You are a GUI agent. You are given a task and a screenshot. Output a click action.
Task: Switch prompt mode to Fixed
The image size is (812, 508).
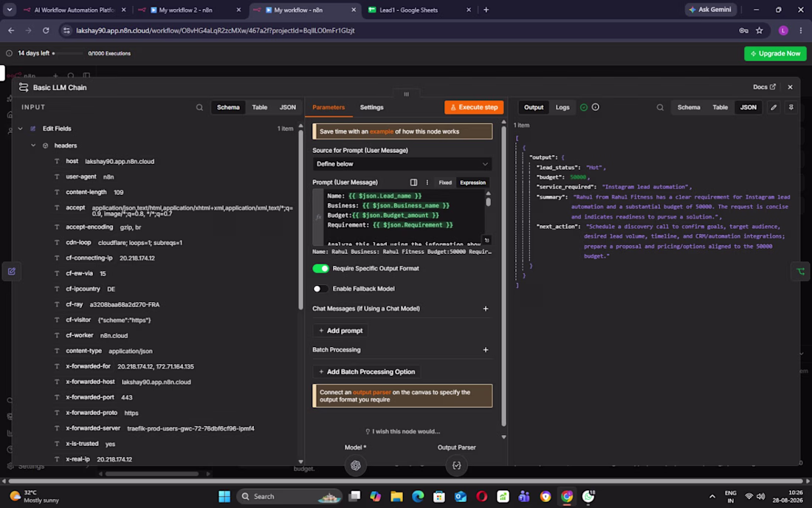pyautogui.click(x=445, y=182)
